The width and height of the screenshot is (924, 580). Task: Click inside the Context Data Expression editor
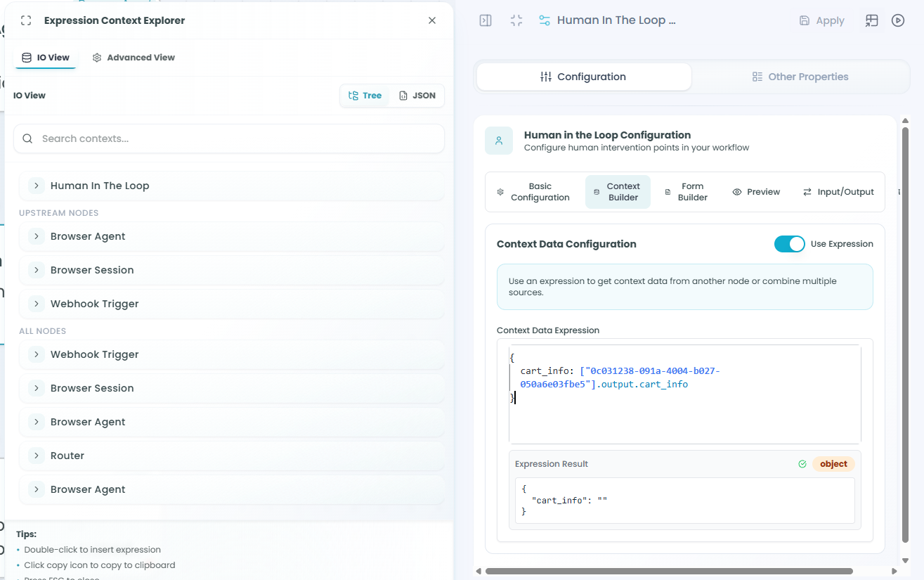click(x=685, y=394)
